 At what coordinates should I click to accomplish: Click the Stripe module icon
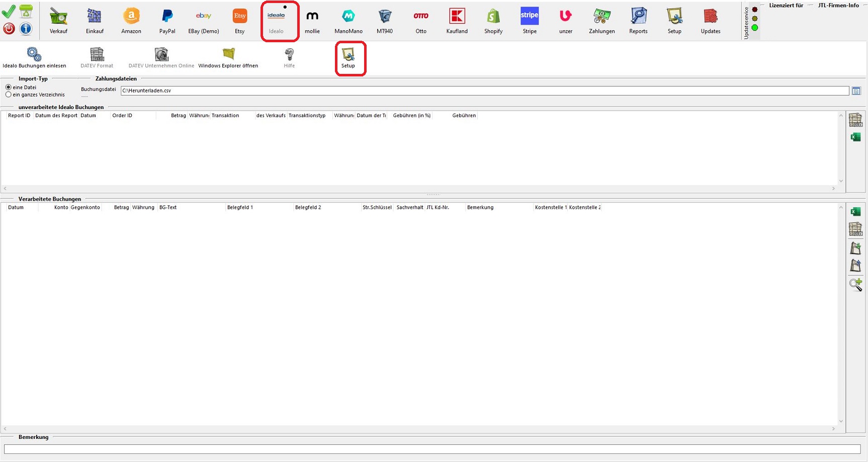(529, 17)
